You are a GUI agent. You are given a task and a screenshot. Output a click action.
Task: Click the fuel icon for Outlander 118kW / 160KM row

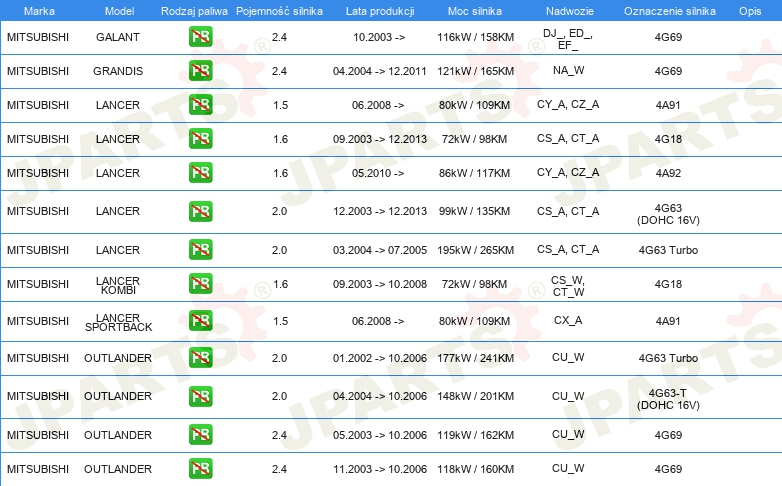pos(200,469)
